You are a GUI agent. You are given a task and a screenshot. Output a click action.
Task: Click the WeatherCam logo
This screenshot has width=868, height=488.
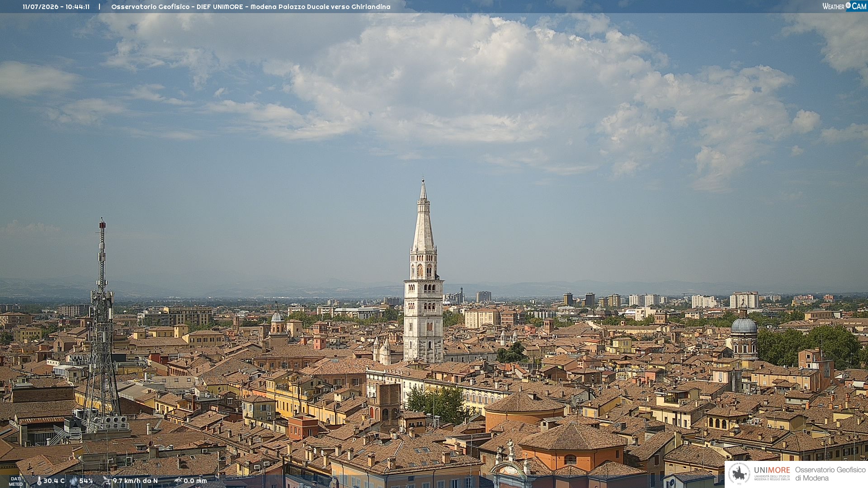pos(844,6)
